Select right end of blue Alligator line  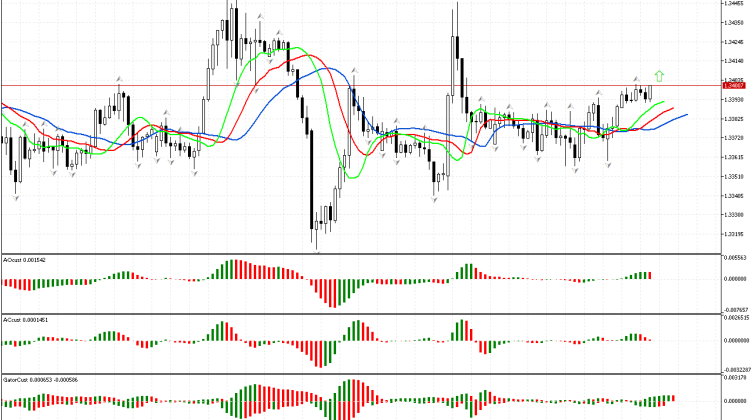[x=687, y=115]
